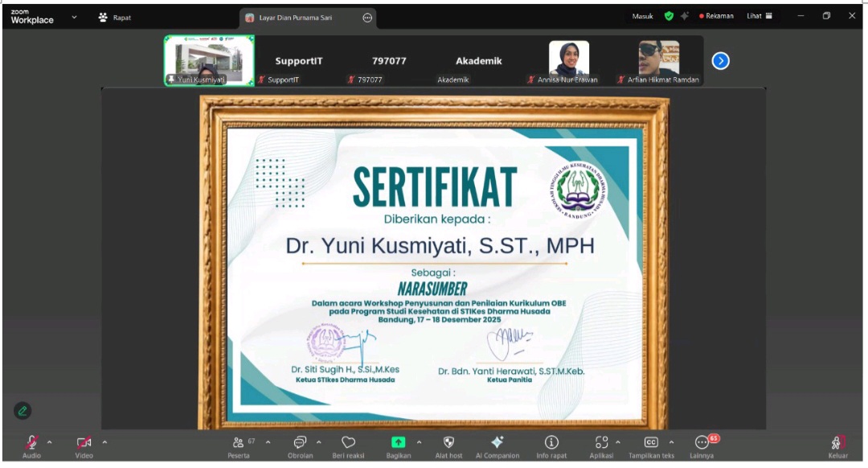
Task: Open the Aplikasi apps panel
Action: tap(601, 442)
